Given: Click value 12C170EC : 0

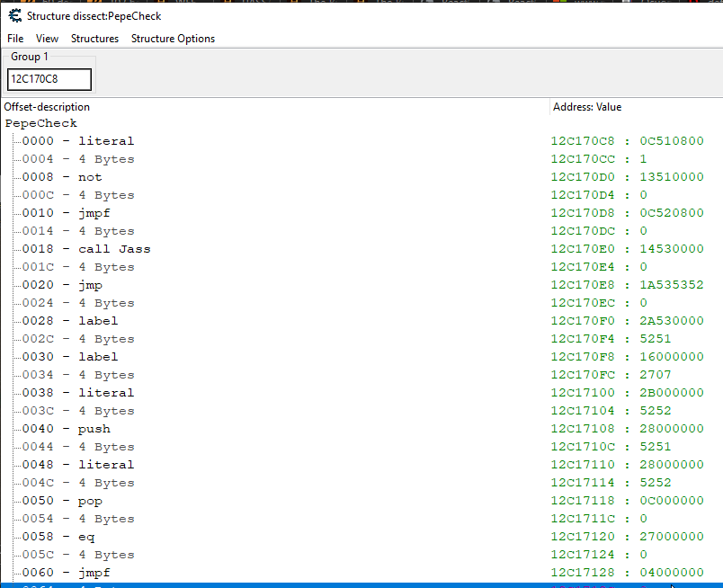Looking at the screenshot, I should click(599, 303).
